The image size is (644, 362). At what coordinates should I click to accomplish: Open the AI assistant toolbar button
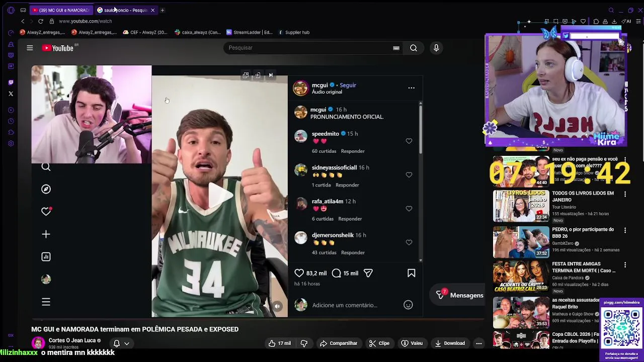pos(626,22)
